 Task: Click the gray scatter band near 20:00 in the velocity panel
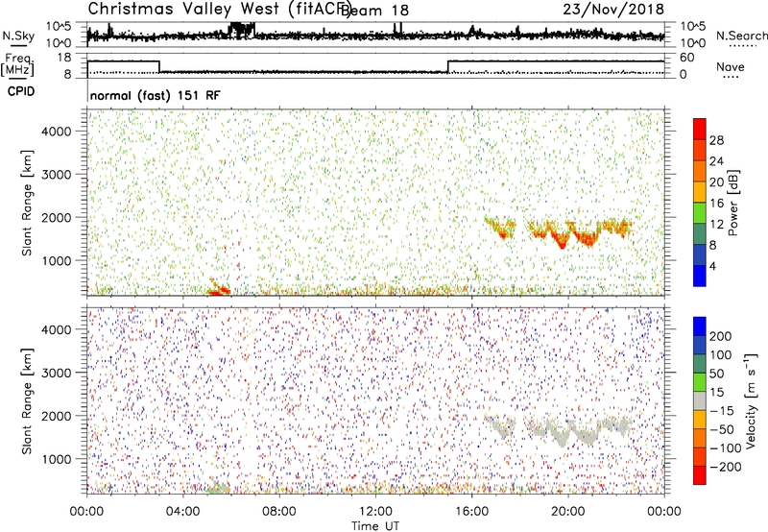[561, 433]
